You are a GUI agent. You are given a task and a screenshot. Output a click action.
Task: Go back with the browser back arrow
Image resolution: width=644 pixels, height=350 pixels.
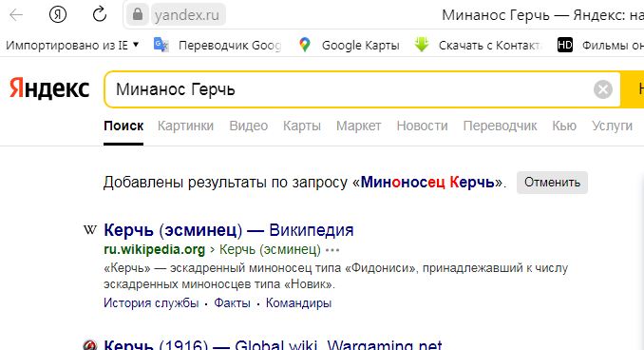pos(16,15)
